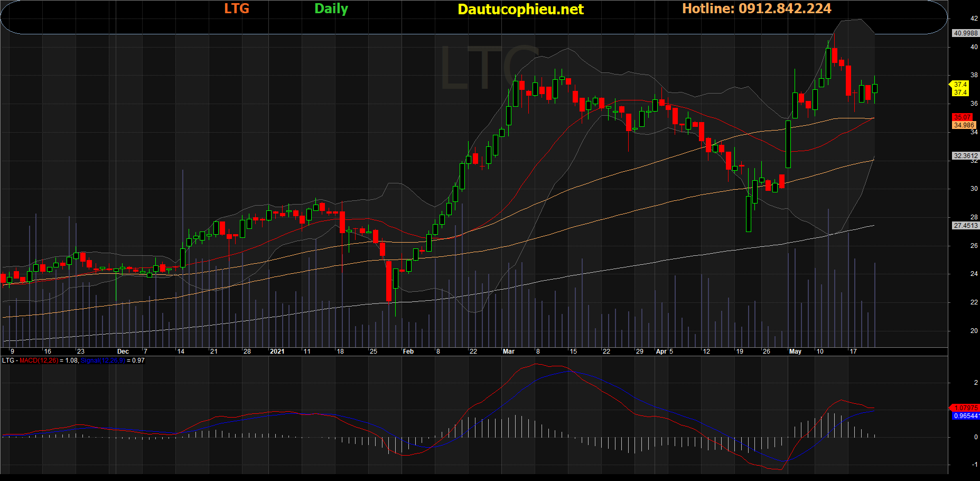Select the May month label on date axis

point(795,351)
